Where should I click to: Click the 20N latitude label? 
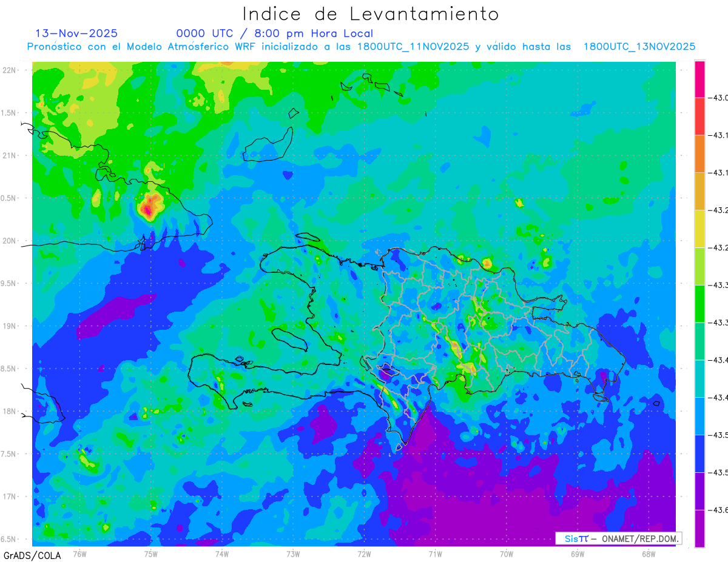click(x=10, y=241)
